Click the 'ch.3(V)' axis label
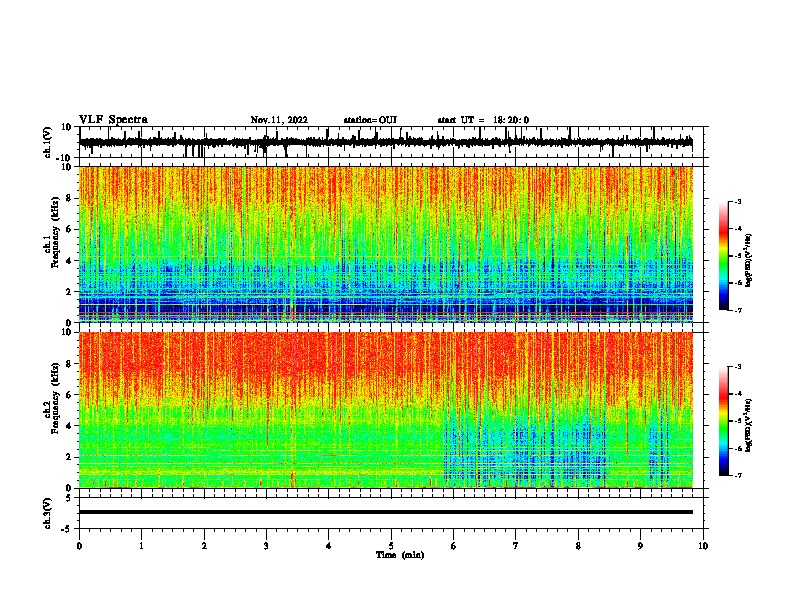Screen dimensions: 792x612 click(49, 513)
